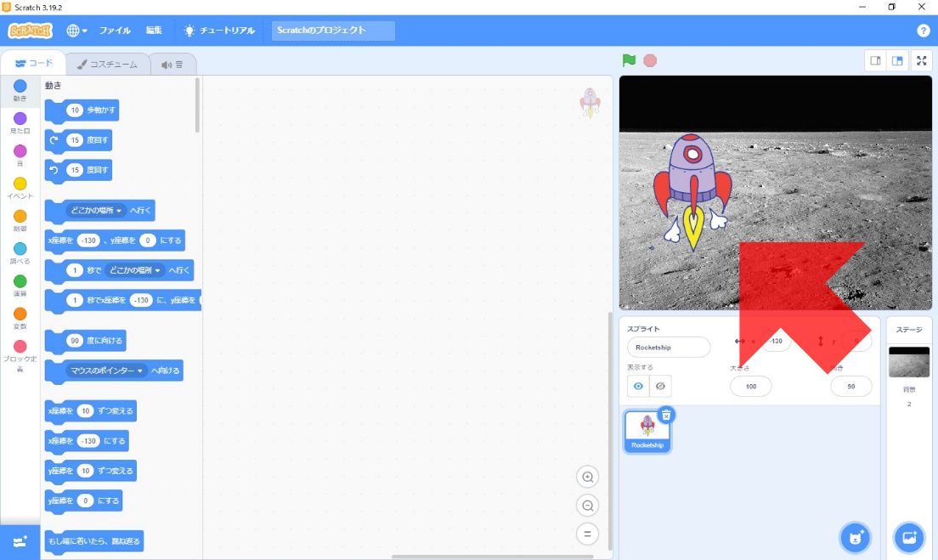Click the x座標を10ずつ変える block
The image size is (938, 560).
(90, 411)
